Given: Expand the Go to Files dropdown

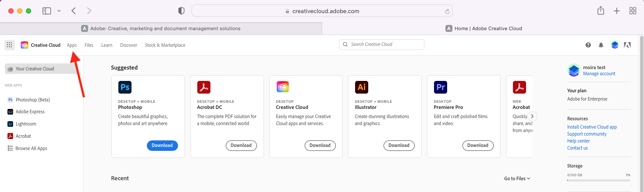Looking at the screenshot, I should coord(517,178).
